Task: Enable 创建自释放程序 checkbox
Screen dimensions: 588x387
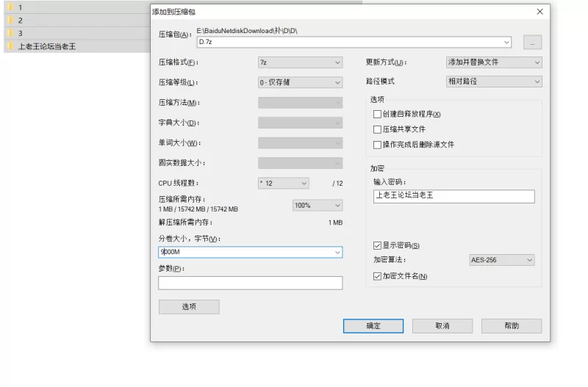Action: [x=377, y=114]
